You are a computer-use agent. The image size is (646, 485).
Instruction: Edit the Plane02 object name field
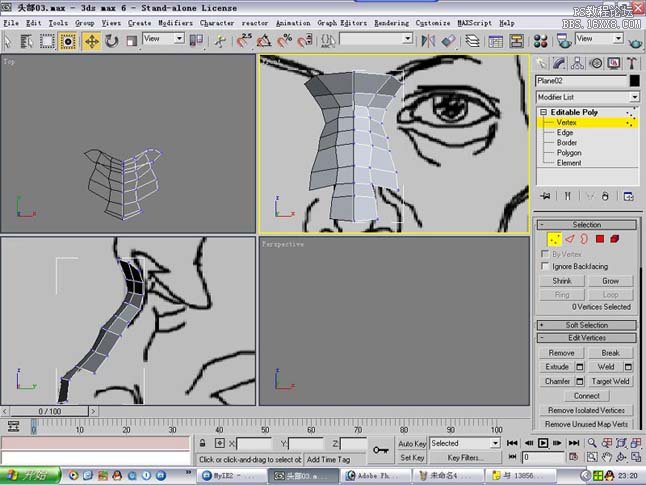click(581, 81)
